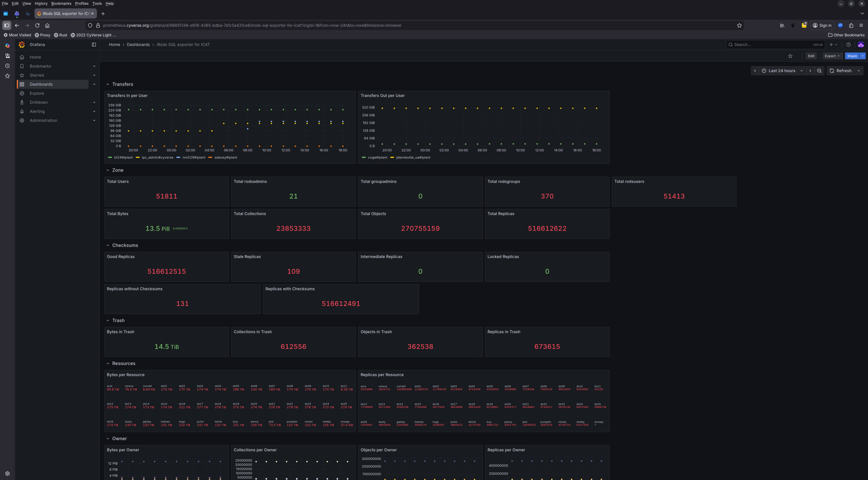Open the Bookmarks menu in menu bar
The image size is (868, 480).
coord(61,4)
